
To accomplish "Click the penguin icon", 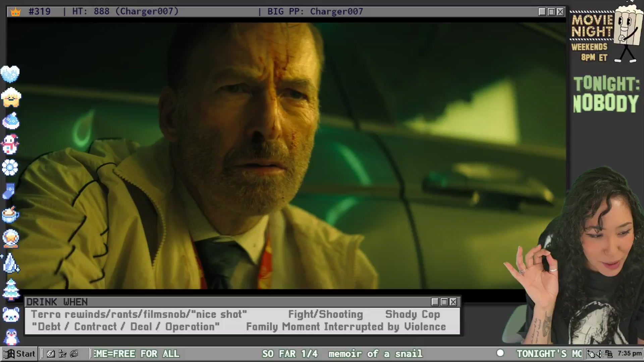I will [x=11, y=337].
